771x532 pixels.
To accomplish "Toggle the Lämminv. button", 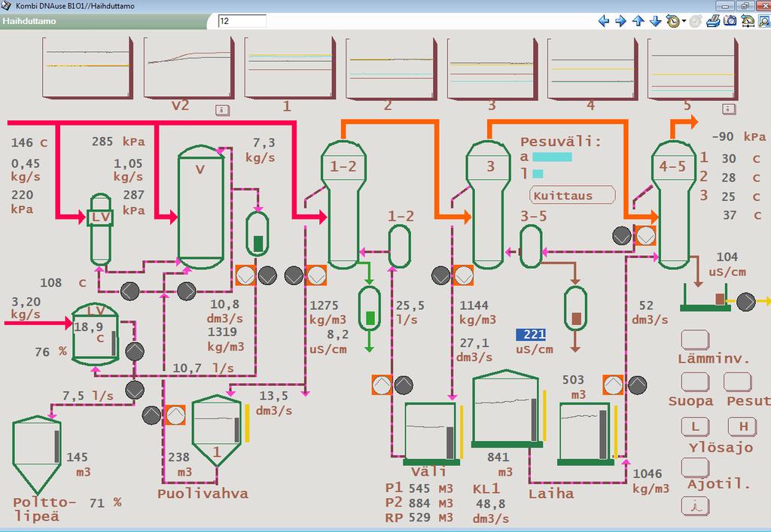I will (695, 339).
